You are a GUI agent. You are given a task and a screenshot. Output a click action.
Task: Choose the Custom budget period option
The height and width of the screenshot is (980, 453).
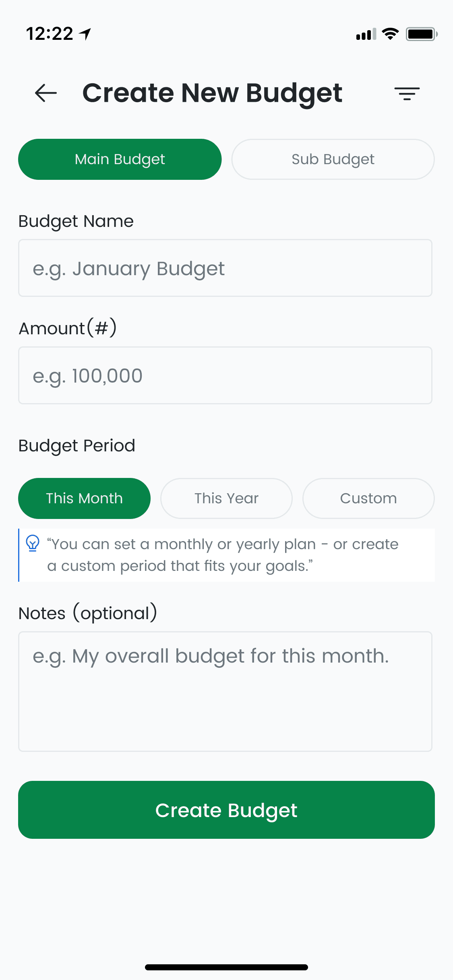(368, 498)
